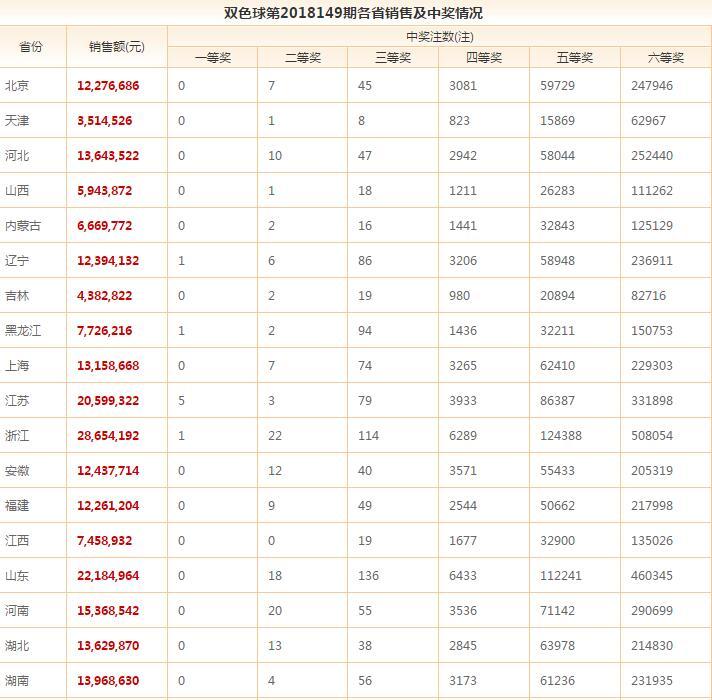
Task: Click sales amount 6,669,772
Action: (104, 226)
